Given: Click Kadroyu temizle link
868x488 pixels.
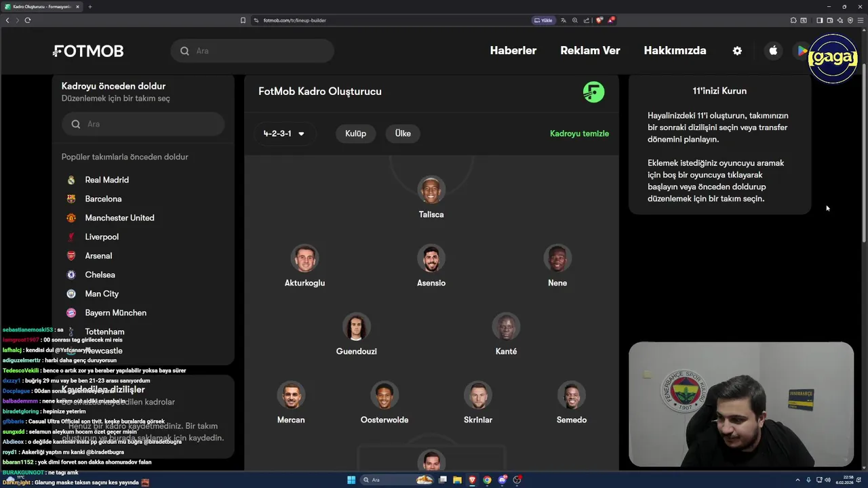Looking at the screenshot, I should pyautogui.click(x=579, y=134).
